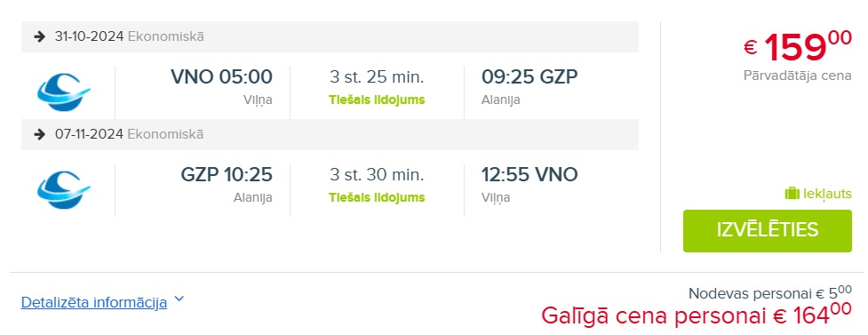Click the 09:25 GZP arrival time
This screenshot has width=868, height=335.
530,76
